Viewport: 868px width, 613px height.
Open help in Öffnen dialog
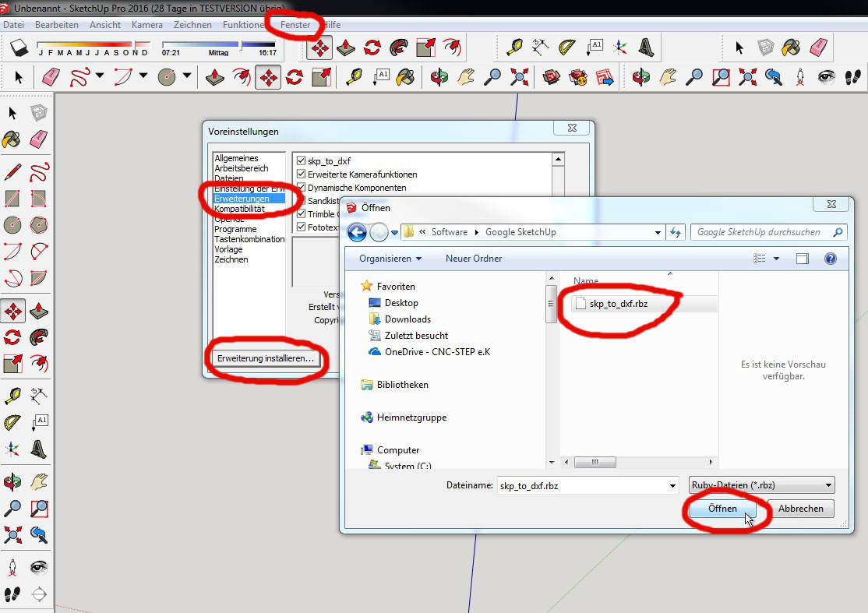pyautogui.click(x=831, y=259)
